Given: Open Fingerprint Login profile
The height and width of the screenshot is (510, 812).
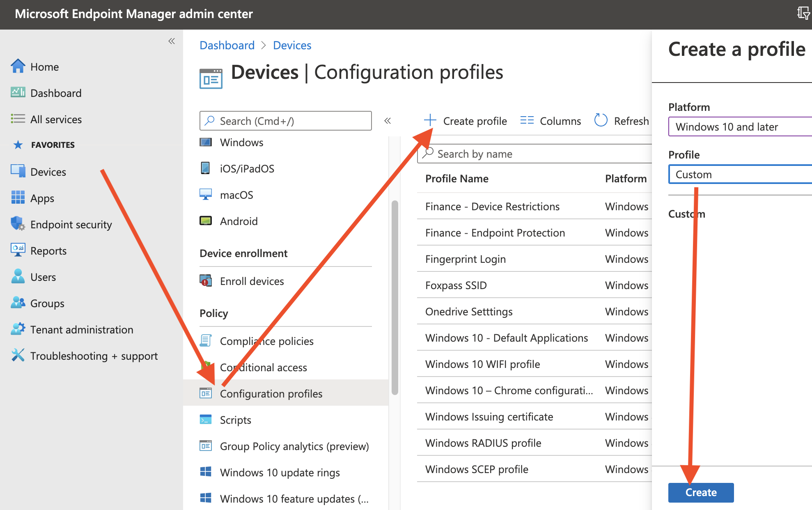Looking at the screenshot, I should tap(466, 259).
